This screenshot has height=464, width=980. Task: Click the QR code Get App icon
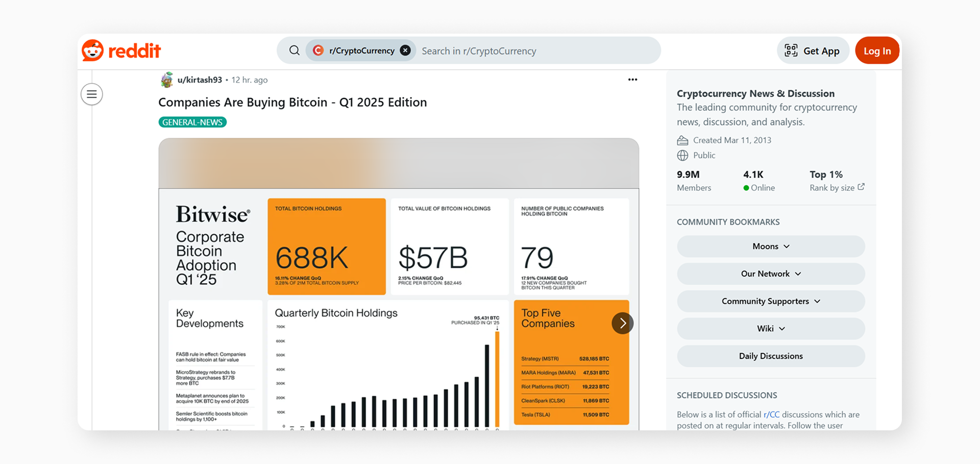(x=791, y=50)
